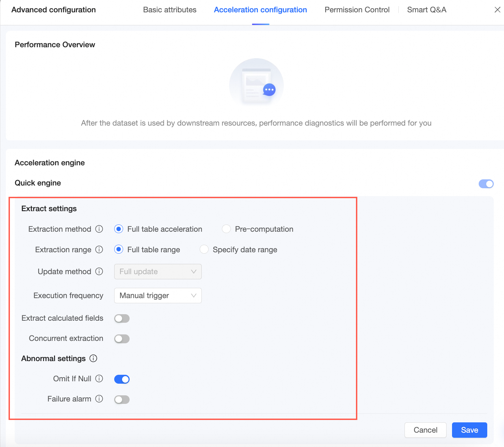Screen dimensions: 504x447
Task: Open the Smart Q&A tab
Action: (427, 10)
